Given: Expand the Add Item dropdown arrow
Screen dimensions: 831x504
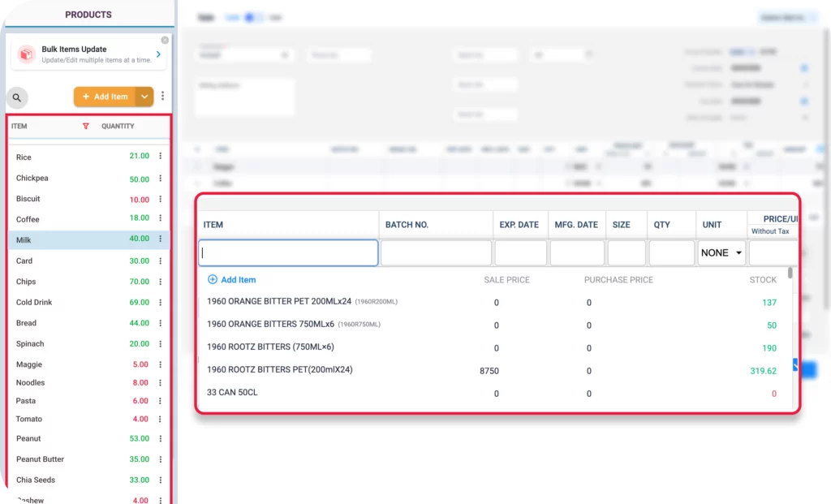Looking at the screenshot, I should (144, 97).
